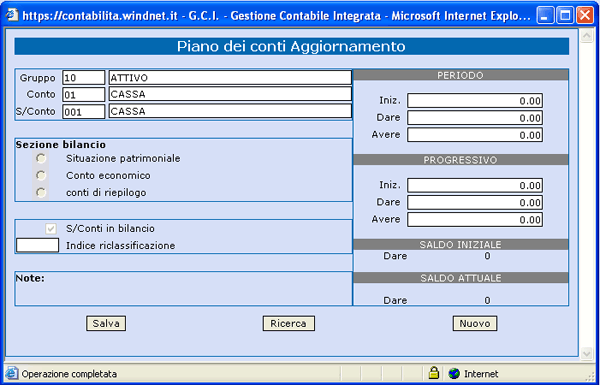Click the Nuovo button
The image size is (600, 385).
click(x=475, y=323)
